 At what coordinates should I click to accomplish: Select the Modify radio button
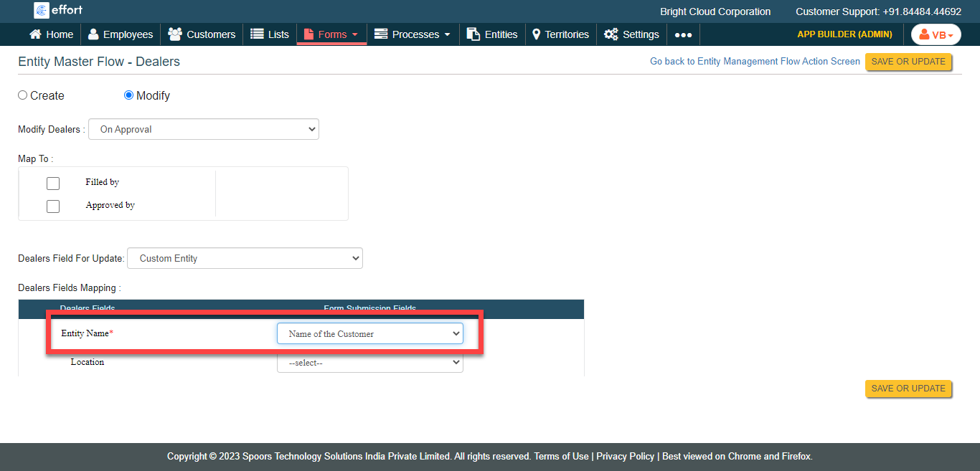129,95
